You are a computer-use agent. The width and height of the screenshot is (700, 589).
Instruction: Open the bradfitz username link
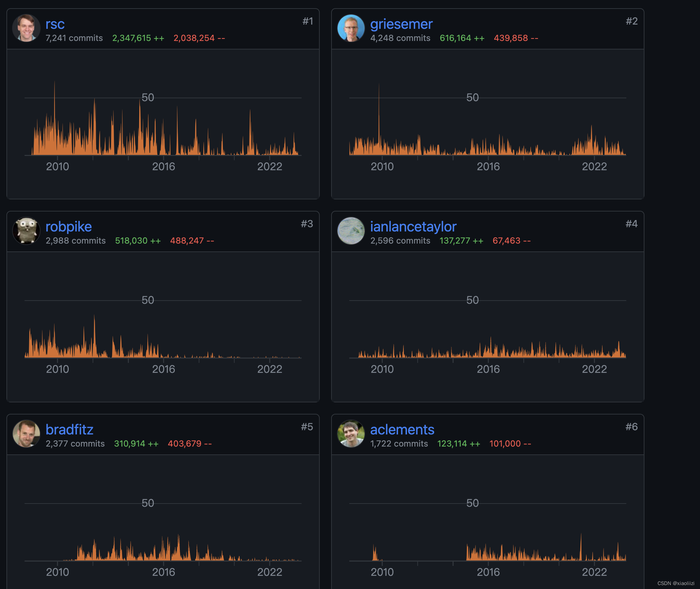coord(69,430)
